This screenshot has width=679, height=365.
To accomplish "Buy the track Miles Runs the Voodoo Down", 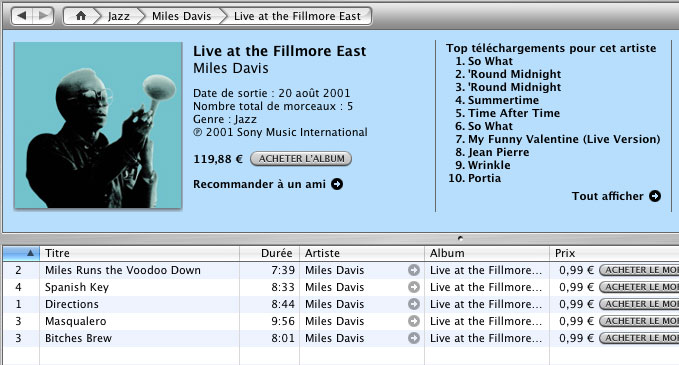I will pyautogui.click(x=639, y=270).
